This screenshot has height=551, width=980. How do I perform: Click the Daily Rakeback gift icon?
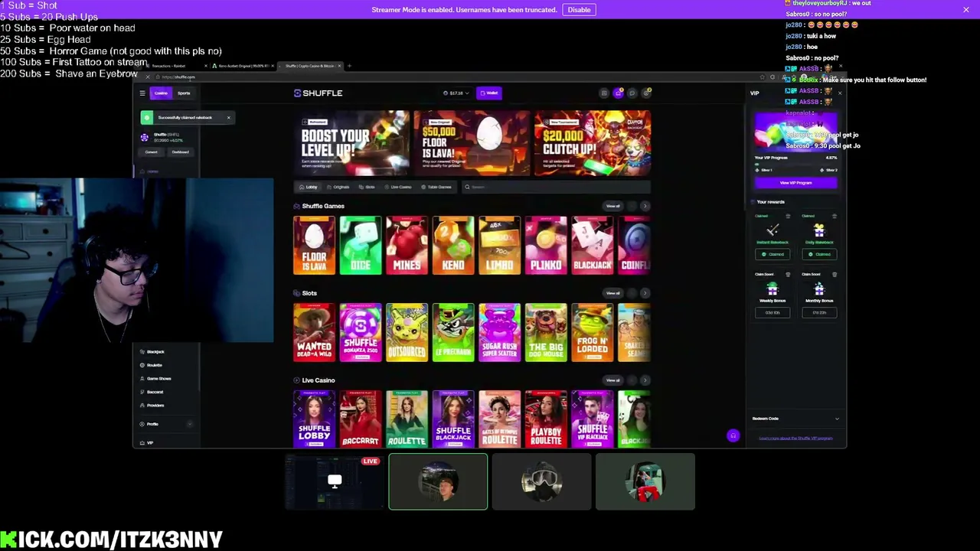pos(818,230)
